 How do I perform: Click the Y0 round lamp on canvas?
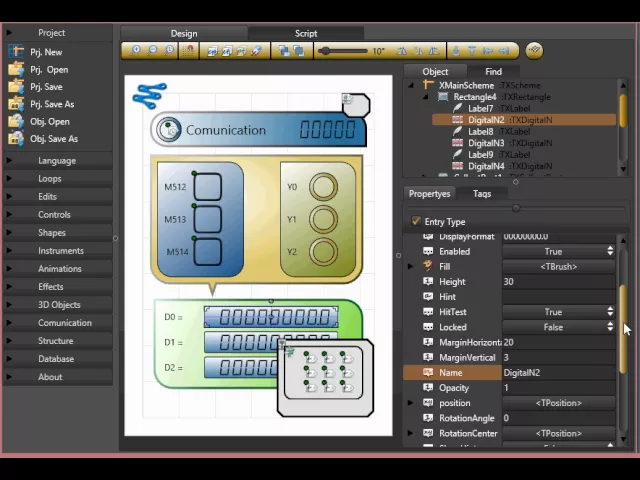point(323,187)
